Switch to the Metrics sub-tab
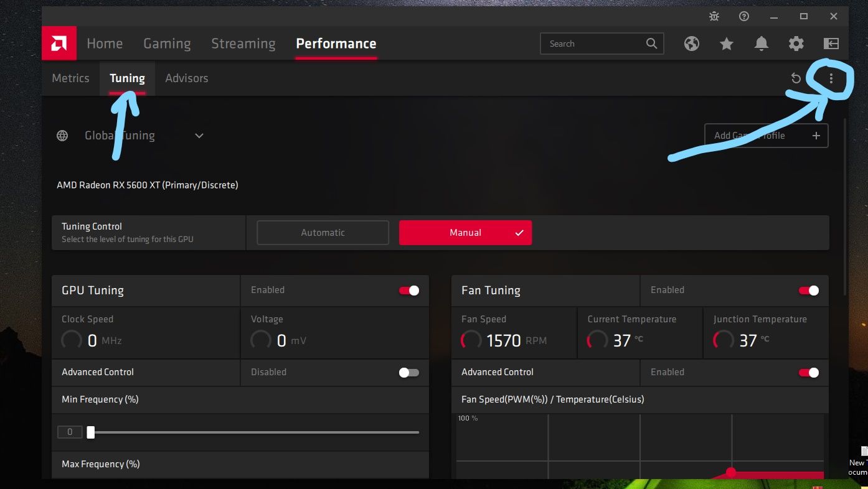This screenshot has width=868, height=489. point(70,78)
